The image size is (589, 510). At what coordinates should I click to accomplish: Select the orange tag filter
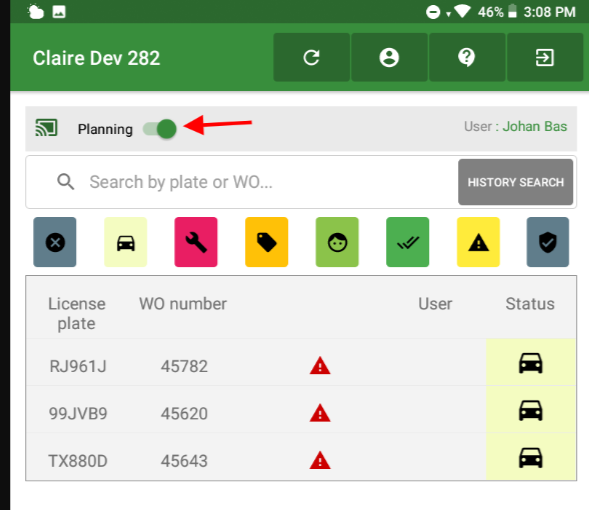pos(267,242)
